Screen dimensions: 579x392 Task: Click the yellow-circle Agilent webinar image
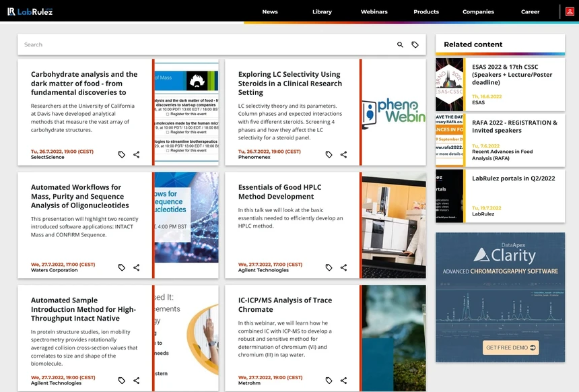pyautogui.click(x=186, y=338)
